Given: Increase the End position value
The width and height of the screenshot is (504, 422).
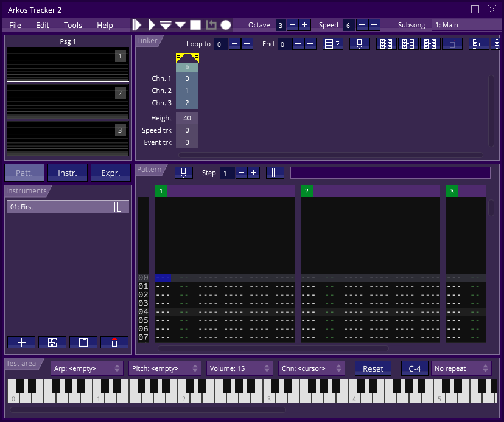Looking at the screenshot, I should [310, 44].
